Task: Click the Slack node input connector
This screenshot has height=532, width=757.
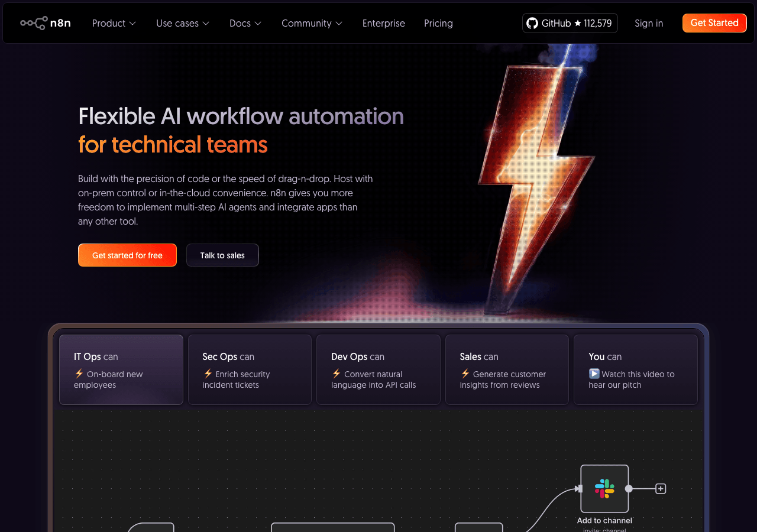Action: click(x=580, y=489)
